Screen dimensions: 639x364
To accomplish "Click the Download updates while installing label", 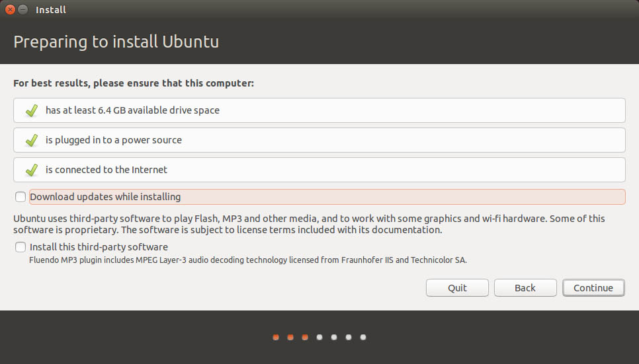I will tap(105, 197).
